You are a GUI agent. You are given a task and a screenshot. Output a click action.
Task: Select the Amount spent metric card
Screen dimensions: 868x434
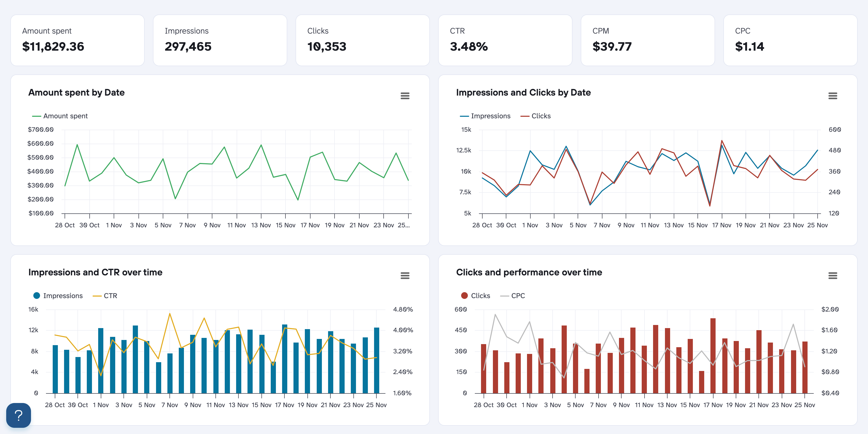[78, 40]
